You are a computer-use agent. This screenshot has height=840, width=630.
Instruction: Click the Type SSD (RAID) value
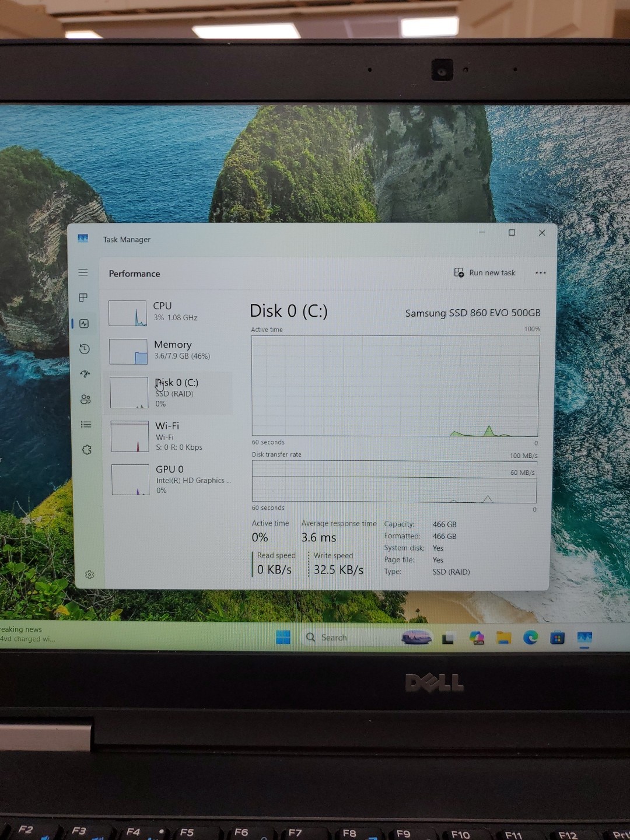451,572
